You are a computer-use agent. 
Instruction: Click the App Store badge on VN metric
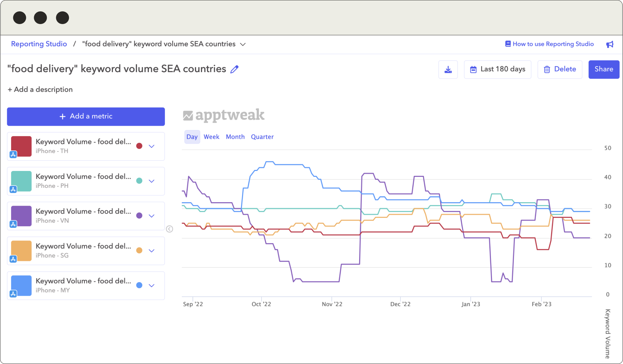pyautogui.click(x=13, y=224)
